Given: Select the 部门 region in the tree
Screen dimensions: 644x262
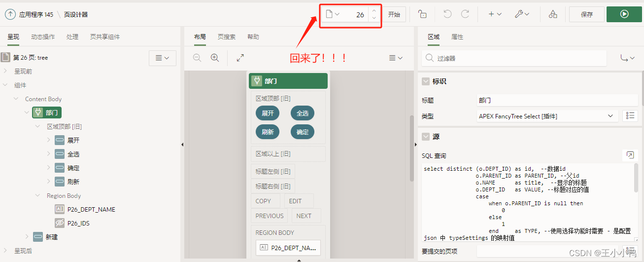Looking at the screenshot, I should pos(47,113).
